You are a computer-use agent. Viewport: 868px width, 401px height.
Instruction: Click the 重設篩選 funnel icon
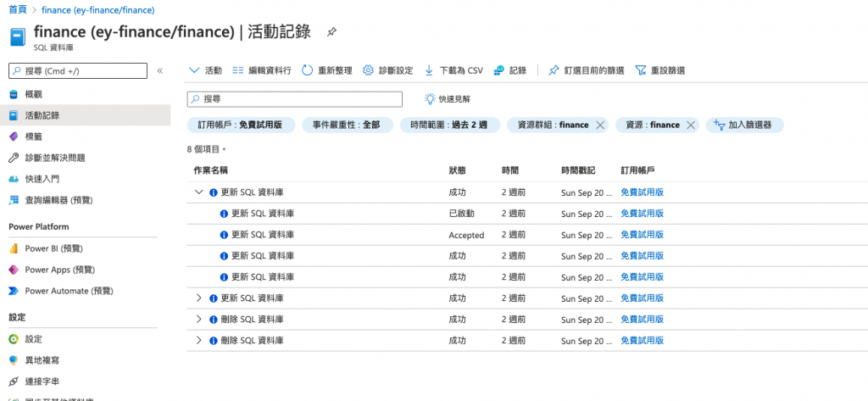point(641,70)
